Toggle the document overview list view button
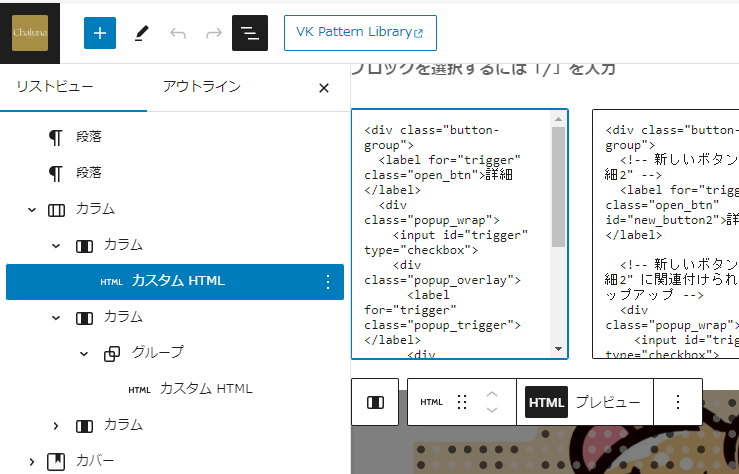 pos(250,33)
